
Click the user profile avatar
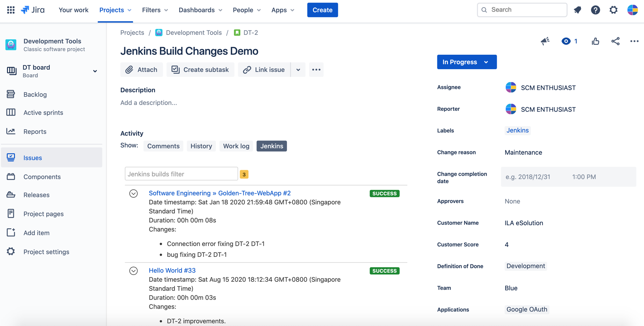[632, 10]
